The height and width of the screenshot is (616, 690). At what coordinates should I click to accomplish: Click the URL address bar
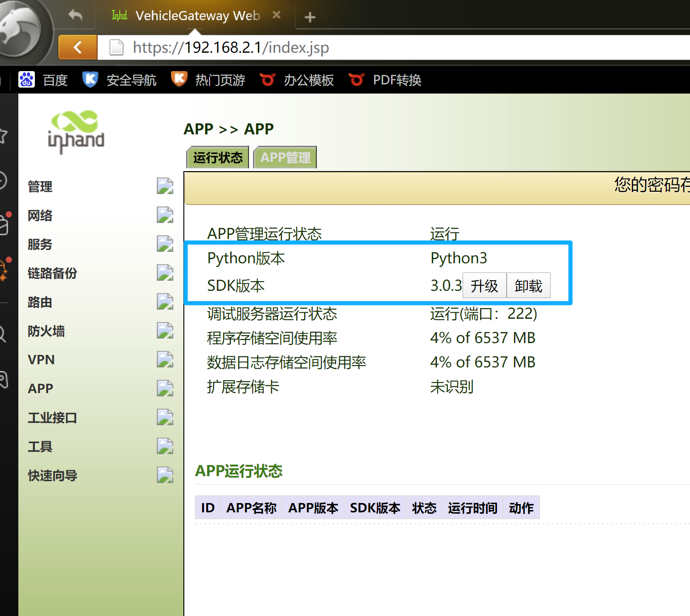click(367, 47)
